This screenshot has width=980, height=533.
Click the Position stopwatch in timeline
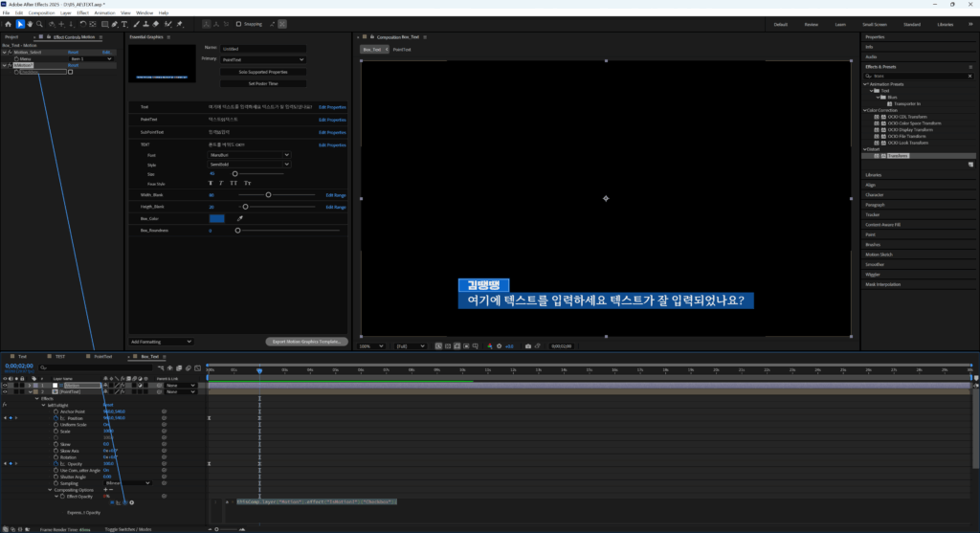pos(56,418)
